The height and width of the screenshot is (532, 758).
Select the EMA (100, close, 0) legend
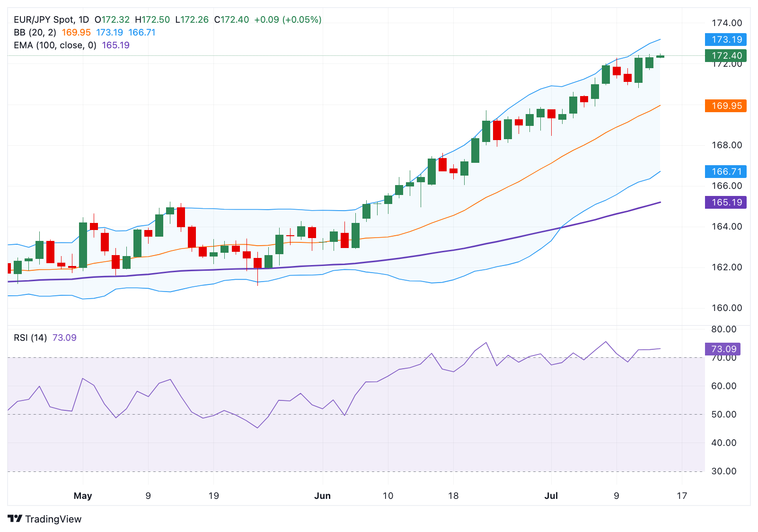pyautogui.click(x=55, y=45)
